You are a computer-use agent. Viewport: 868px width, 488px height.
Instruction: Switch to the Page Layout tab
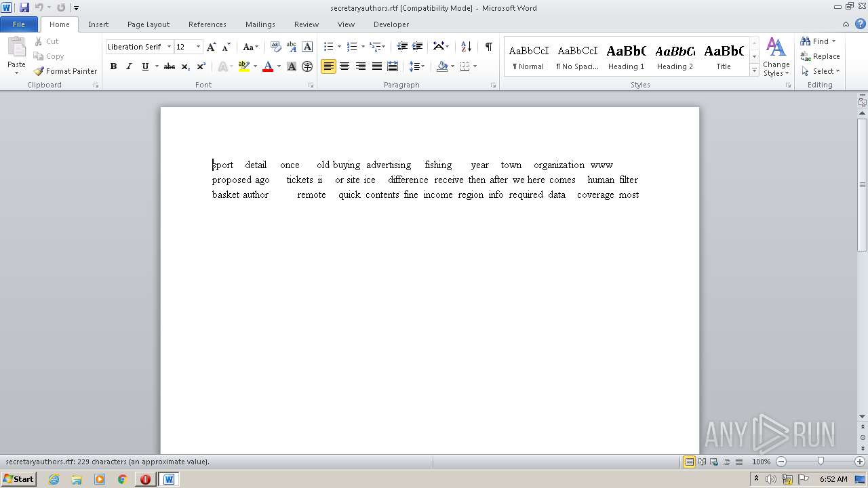point(149,24)
